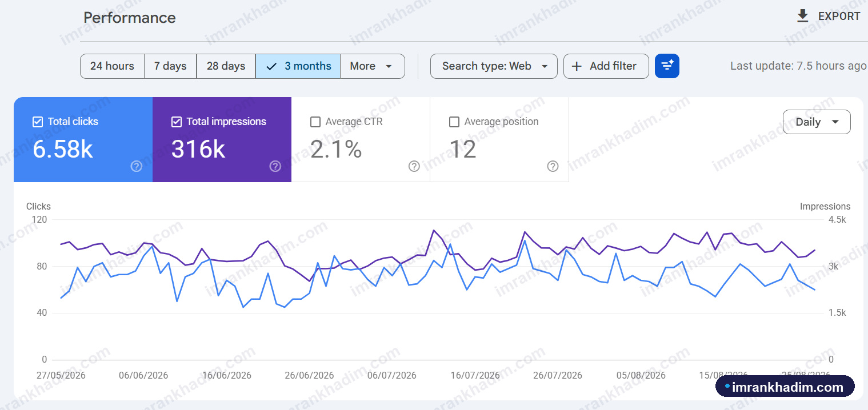Click the Last update: 7.5 hours ago text
The image size is (868, 410).
(798, 66)
